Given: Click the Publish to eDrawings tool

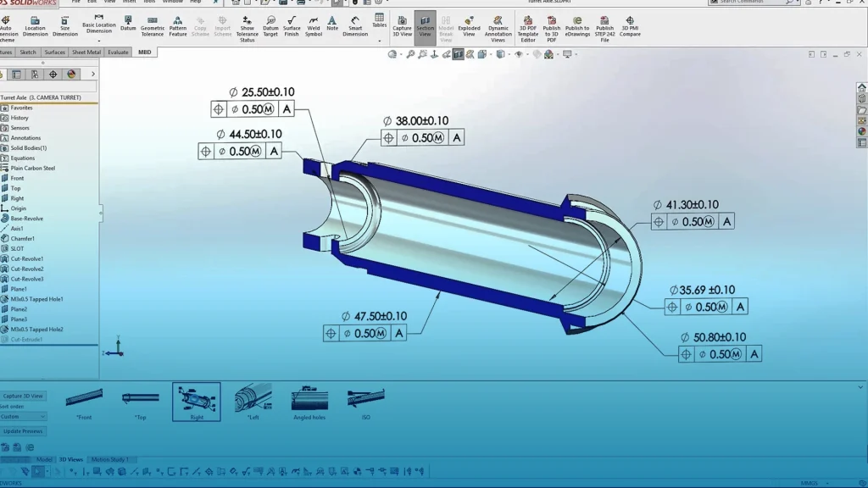Looking at the screenshot, I should click(577, 25).
